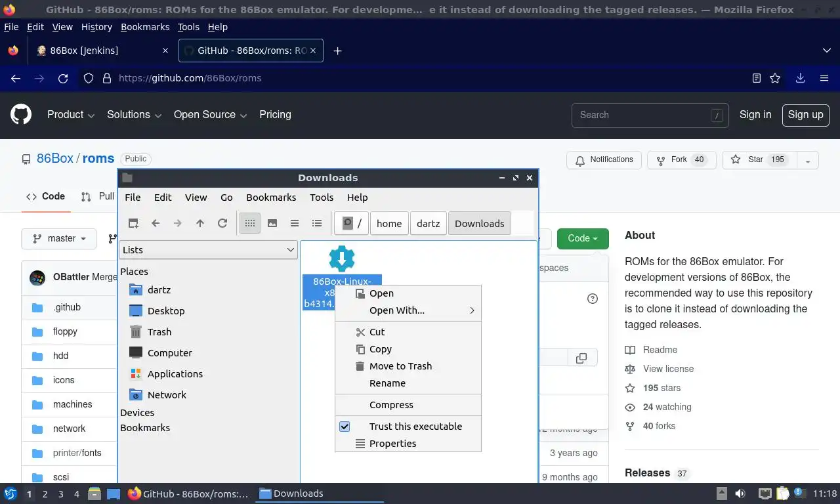Open the green Code dropdown button
840x504 pixels.
pyautogui.click(x=583, y=238)
